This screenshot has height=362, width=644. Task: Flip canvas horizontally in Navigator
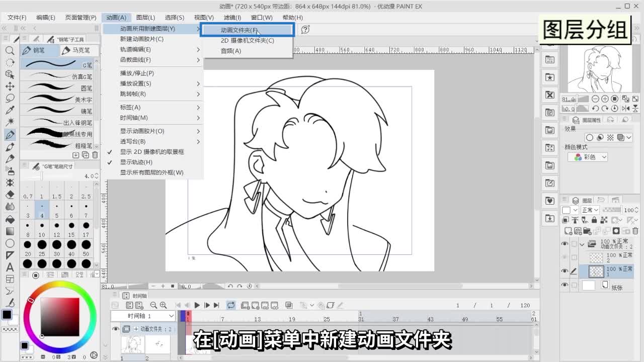pos(626,108)
